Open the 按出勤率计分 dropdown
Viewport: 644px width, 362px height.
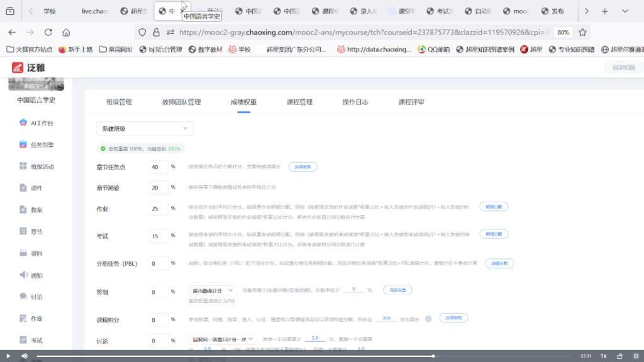(x=213, y=290)
